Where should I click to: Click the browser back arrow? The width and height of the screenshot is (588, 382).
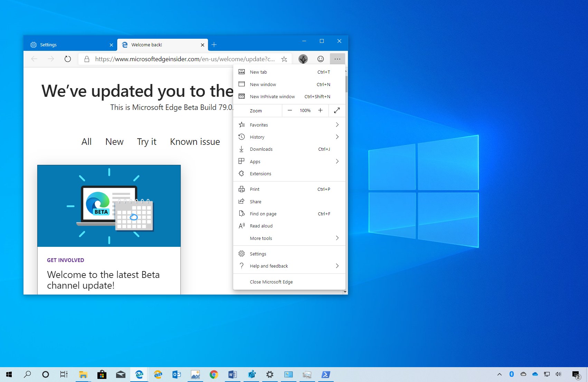pyautogui.click(x=34, y=59)
